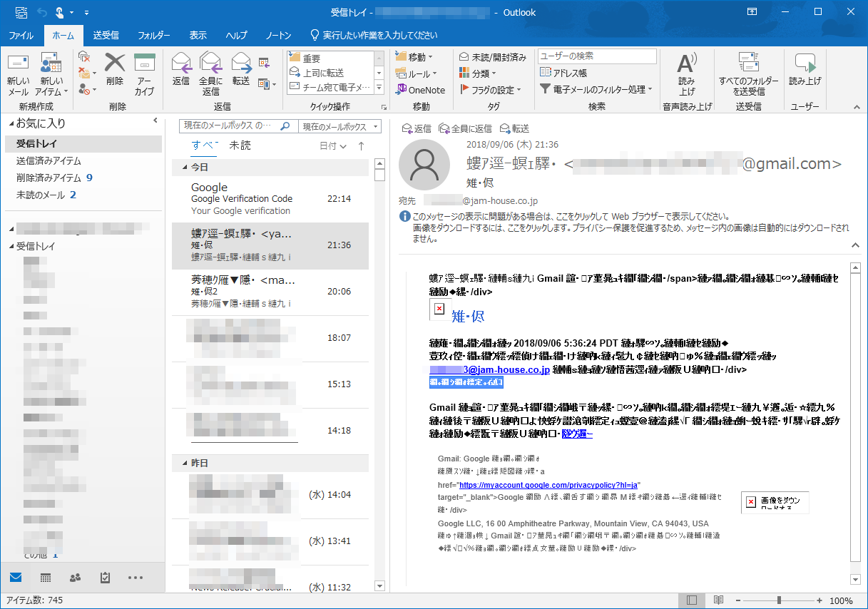The width and height of the screenshot is (868, 609).
Task: Collapse the 今日 (Today) group
Action: (x=185, y=168)
